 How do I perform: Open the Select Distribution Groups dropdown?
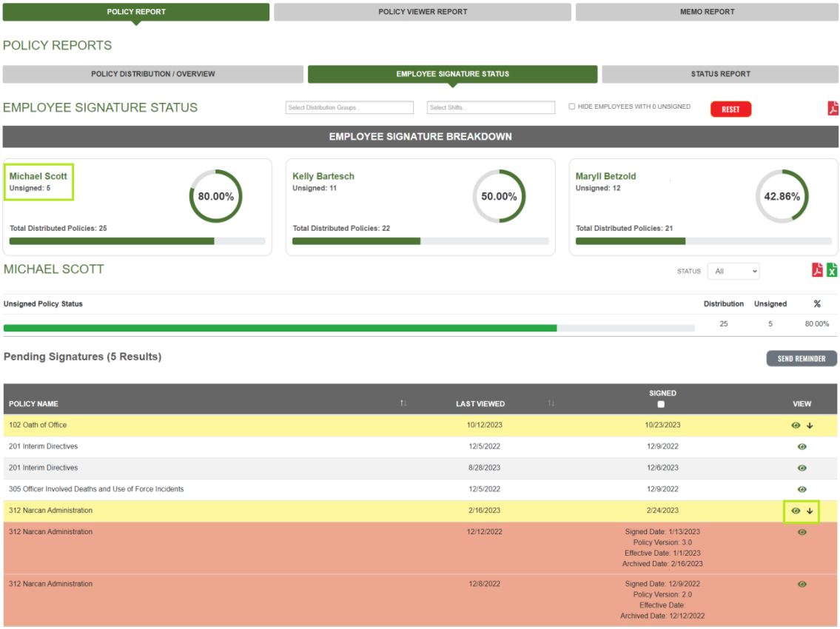[349, 107]
